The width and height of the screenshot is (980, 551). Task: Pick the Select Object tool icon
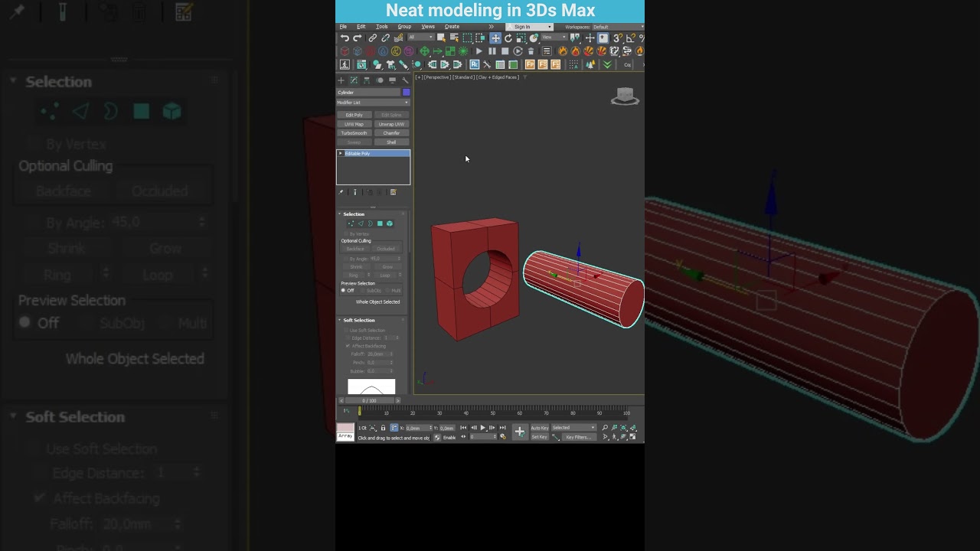point(441,38)
